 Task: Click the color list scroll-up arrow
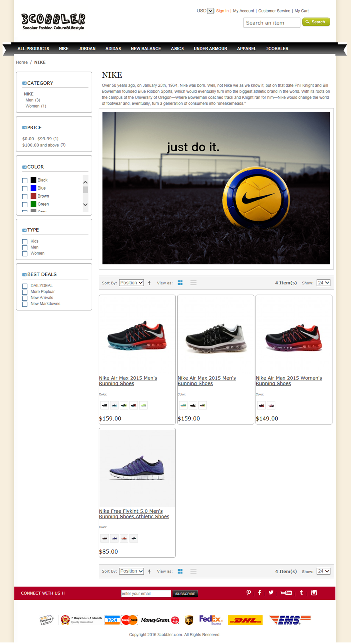click(85, 182)
